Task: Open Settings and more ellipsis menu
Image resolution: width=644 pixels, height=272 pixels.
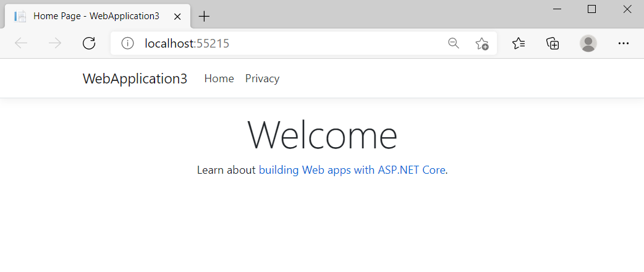Action: pyautogui.click(x=624, y=43)
